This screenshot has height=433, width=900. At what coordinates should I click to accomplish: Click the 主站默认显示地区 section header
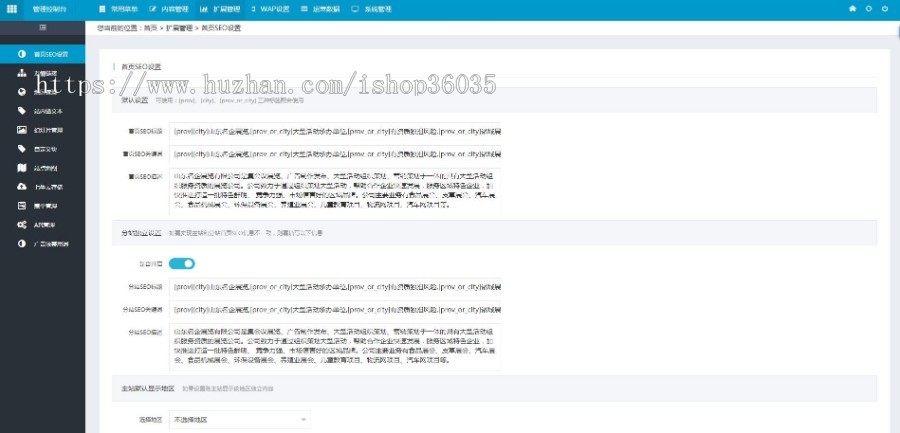pyautogui.click(x=494, y=388)
